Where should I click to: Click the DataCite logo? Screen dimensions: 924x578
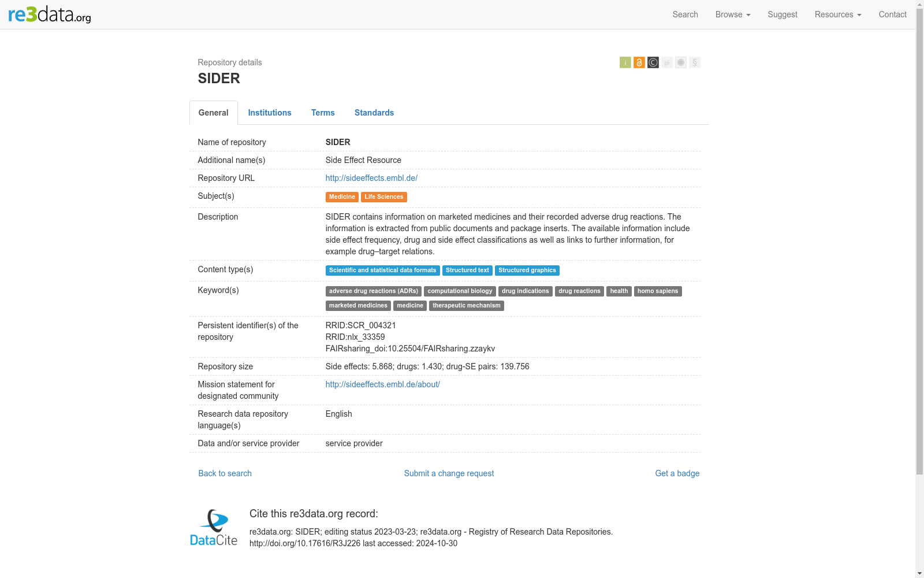tap(214, 528)
